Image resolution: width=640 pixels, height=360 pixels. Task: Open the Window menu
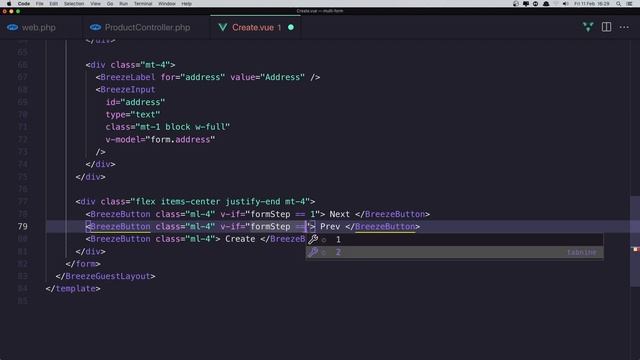(167, 4)
